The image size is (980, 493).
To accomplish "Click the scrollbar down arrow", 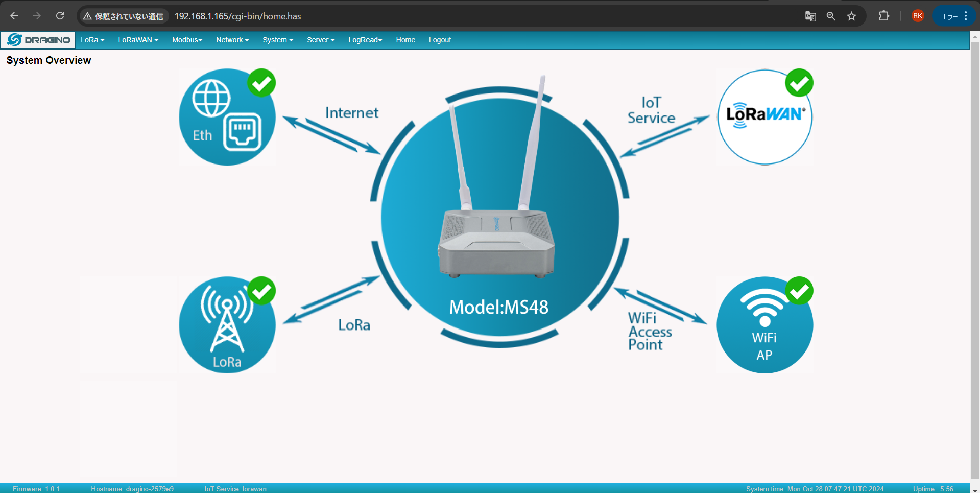I will [975, 489].
